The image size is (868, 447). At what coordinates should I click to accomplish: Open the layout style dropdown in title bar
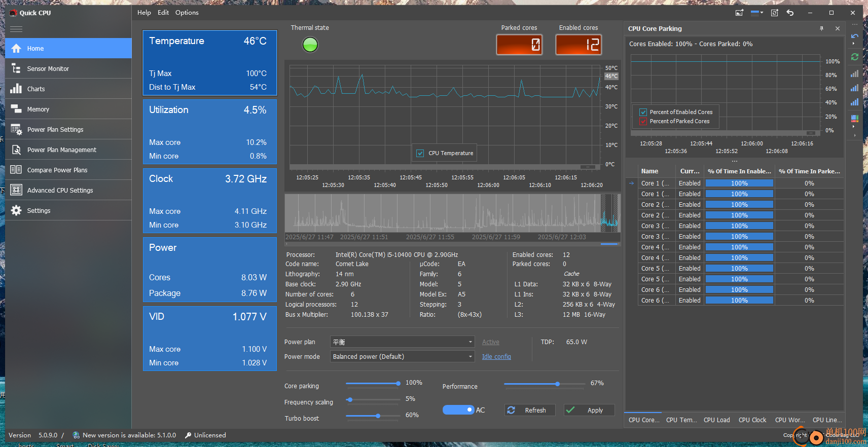[757, 13]
